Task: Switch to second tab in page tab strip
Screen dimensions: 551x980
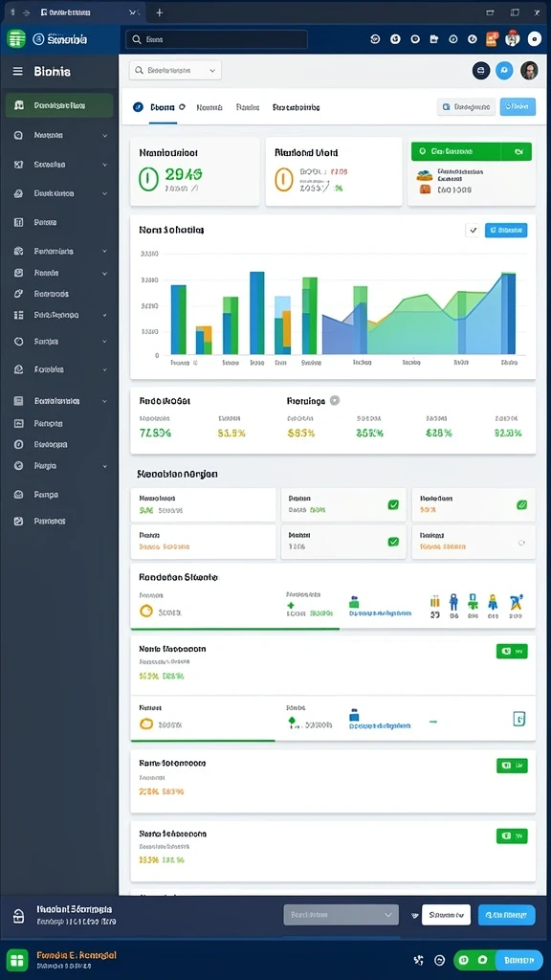Action: click(209, 107)
